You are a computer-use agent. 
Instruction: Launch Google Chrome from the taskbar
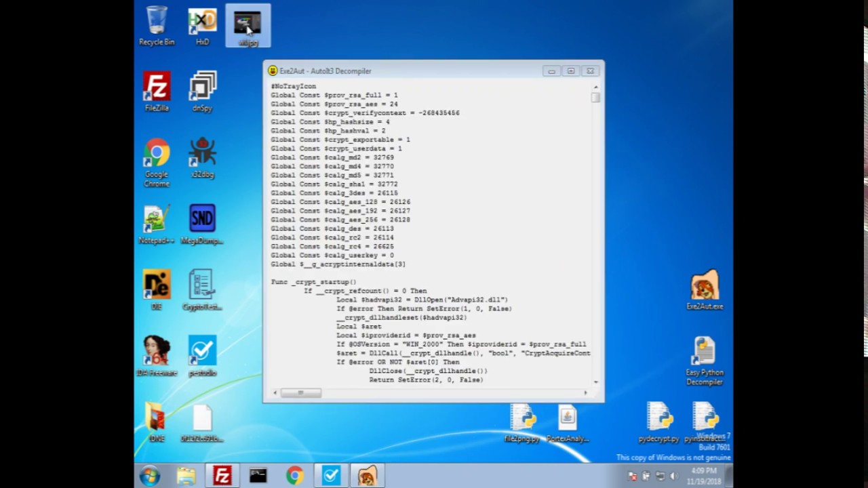tap(294, 476)
